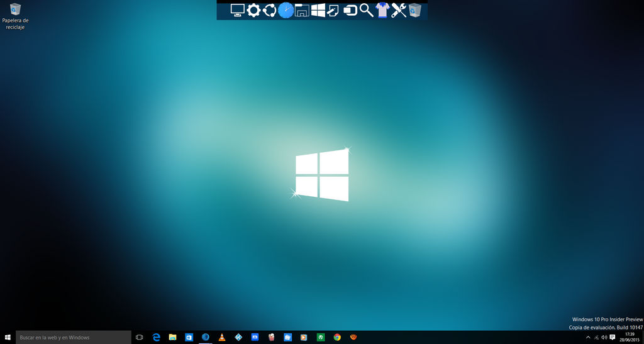Launch the popcorn bucket icon in taskbar
This screenshot has height=344, width=644.
(x=271, y=338)
